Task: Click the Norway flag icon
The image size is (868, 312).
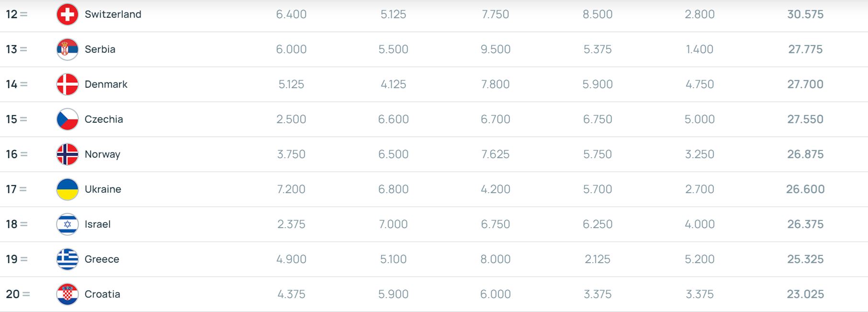Action: click(68, 154)
